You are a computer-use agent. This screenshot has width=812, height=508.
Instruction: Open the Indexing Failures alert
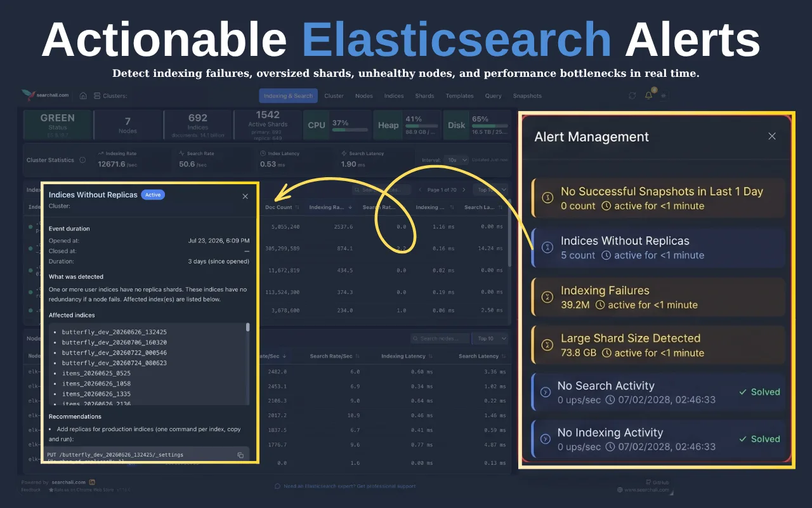658,297
